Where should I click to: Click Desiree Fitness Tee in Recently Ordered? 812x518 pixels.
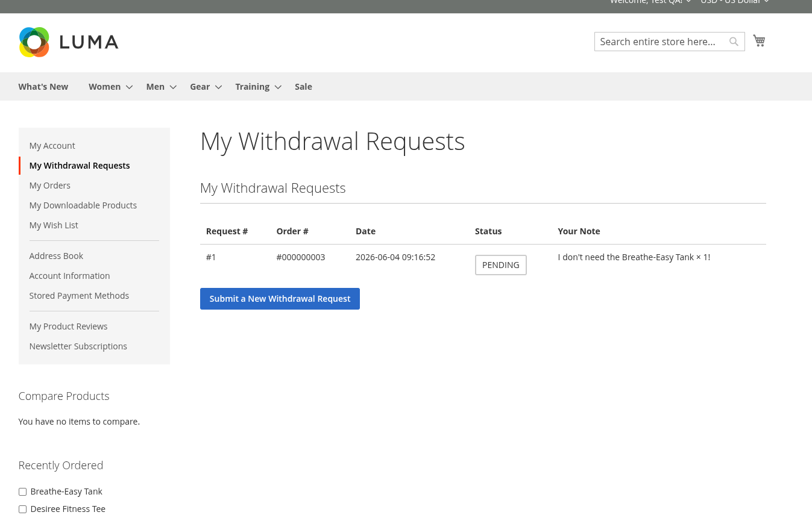(x=68, y=509)
